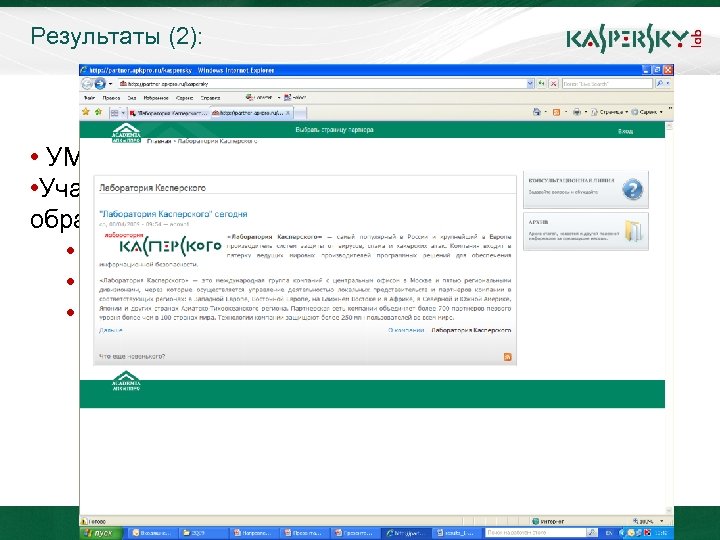Click the orange RSS feed icon in article footer
Image resolution: width=720 pixels, height=540 pixels.
(507, 357)
